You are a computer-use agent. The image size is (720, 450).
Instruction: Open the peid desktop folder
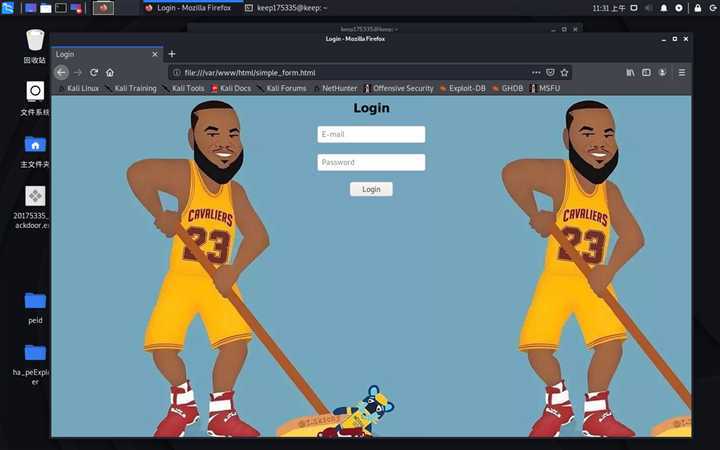click(x=35, y=308)
